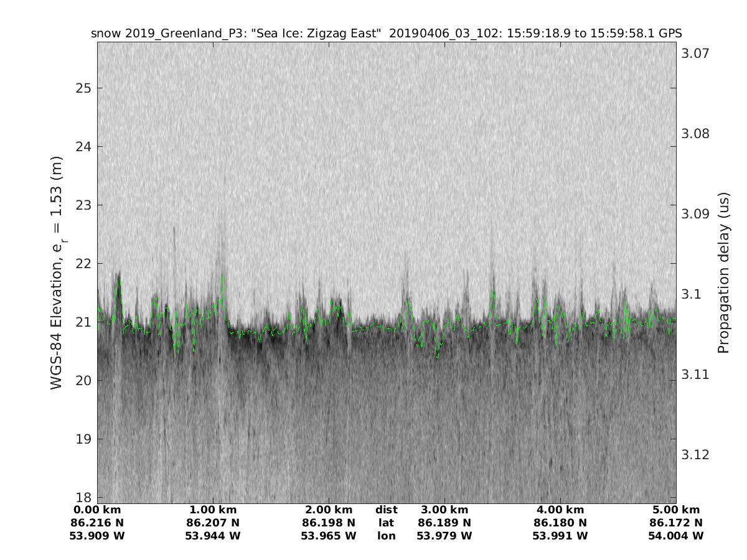
Task: Click the 3.09 propagation delay tick label
Action: (x=695, y=214)
